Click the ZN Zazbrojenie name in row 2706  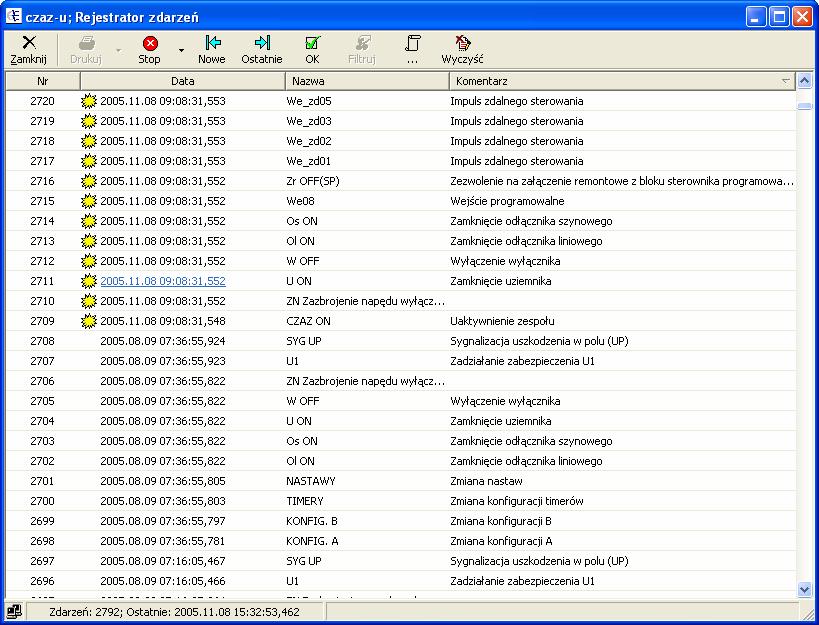point(366,381)
